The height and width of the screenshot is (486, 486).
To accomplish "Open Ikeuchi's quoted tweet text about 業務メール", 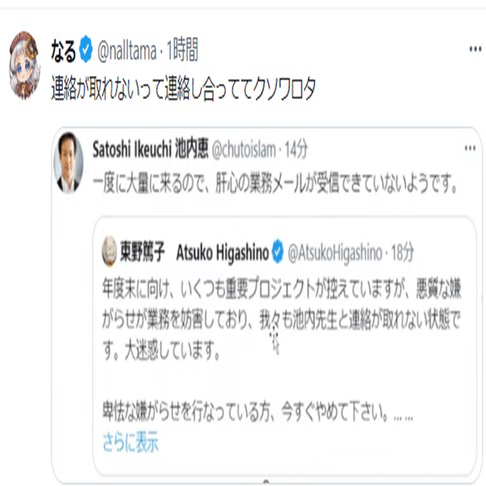I will click(276, 183).
